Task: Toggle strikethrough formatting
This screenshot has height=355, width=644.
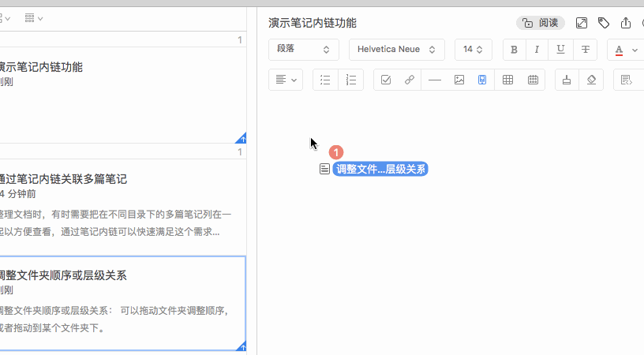Action: pos(586,50)
